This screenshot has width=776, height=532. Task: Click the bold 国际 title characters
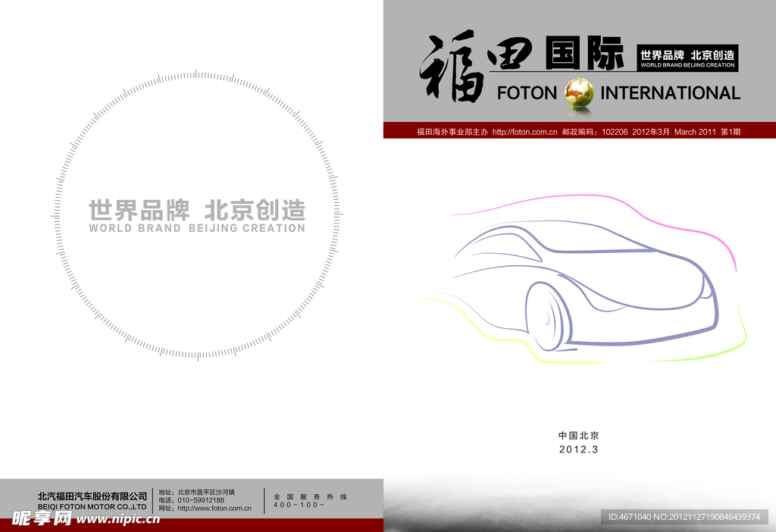(584, 53)
